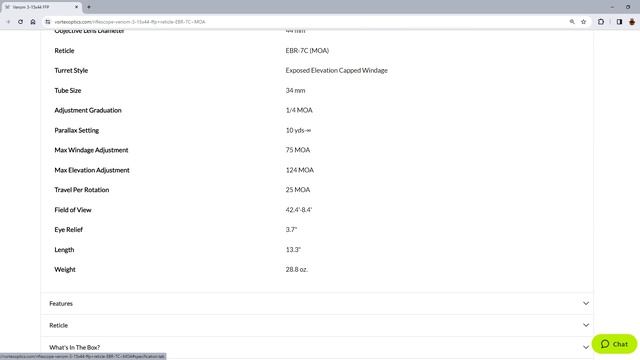Select the Venom 3-15x44 FFP browser tab
Screen dimensions: 640x360
(41, 7)
